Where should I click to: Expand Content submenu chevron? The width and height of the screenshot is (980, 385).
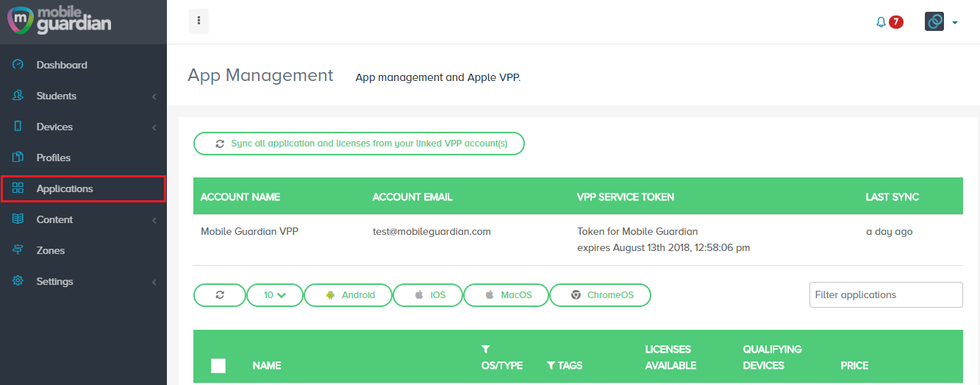pyautogui.click(x=154, y=220)
